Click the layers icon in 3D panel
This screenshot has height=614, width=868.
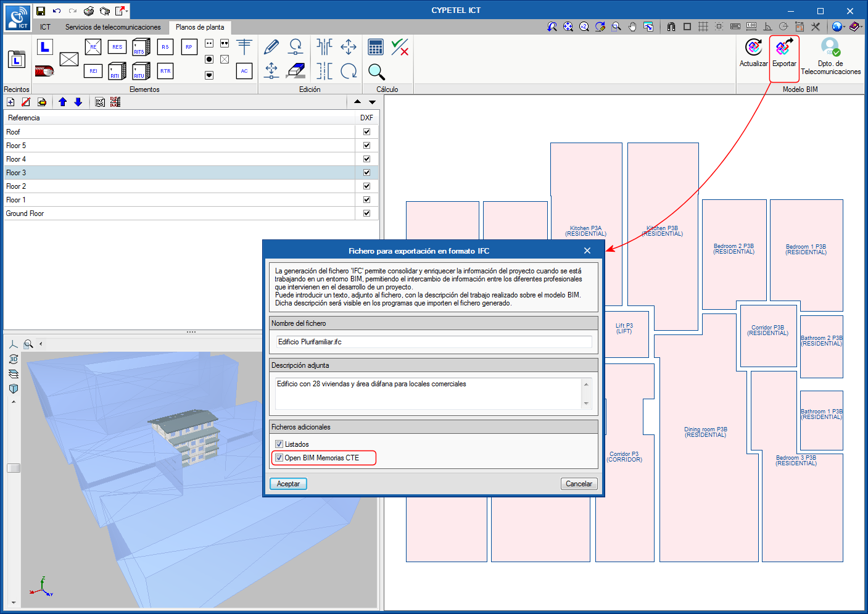(14, 374)
